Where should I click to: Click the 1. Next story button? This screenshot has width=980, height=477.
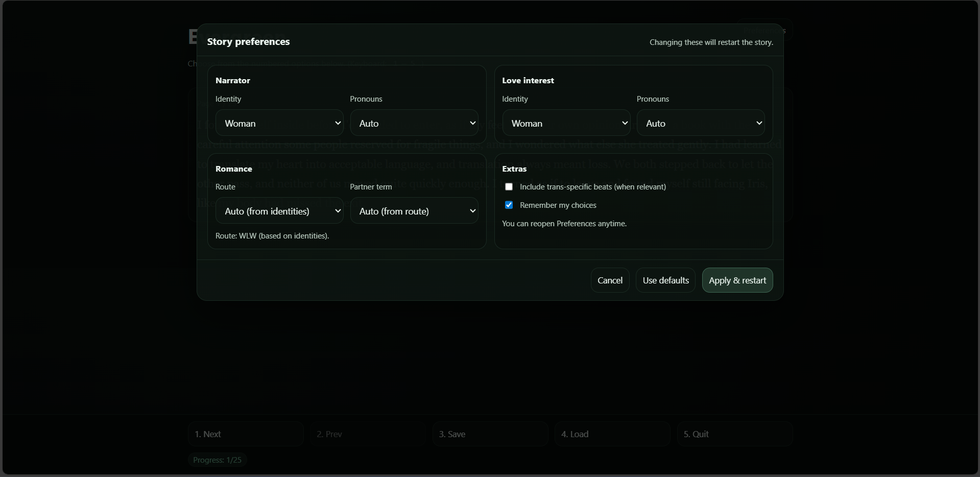(246, 434)
